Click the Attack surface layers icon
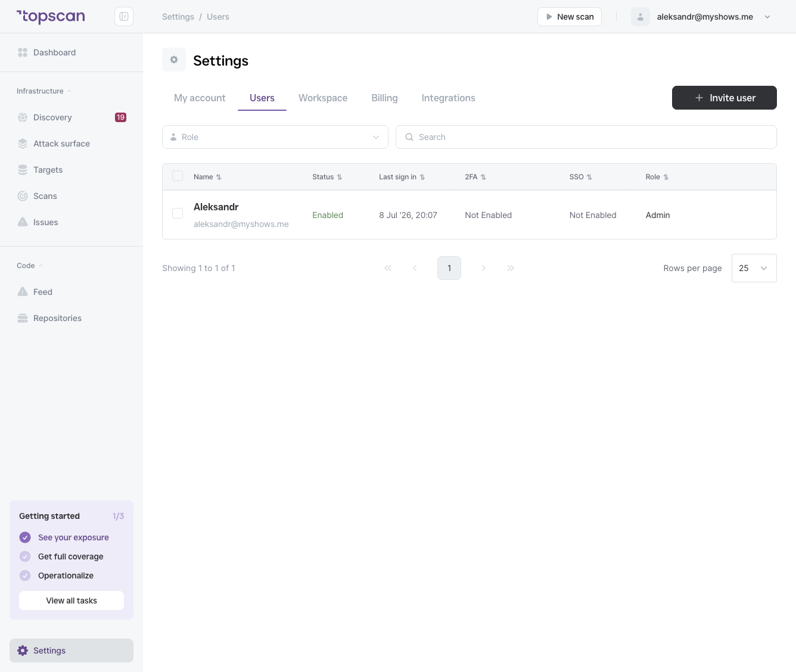Image resolution: width=796 pixels, height=672 pixels. 23,144
